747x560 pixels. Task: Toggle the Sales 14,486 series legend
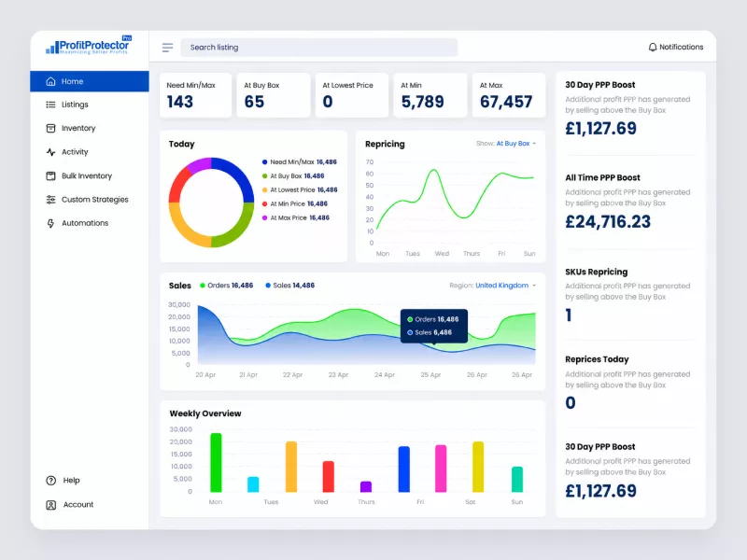(x=289, y=286)
